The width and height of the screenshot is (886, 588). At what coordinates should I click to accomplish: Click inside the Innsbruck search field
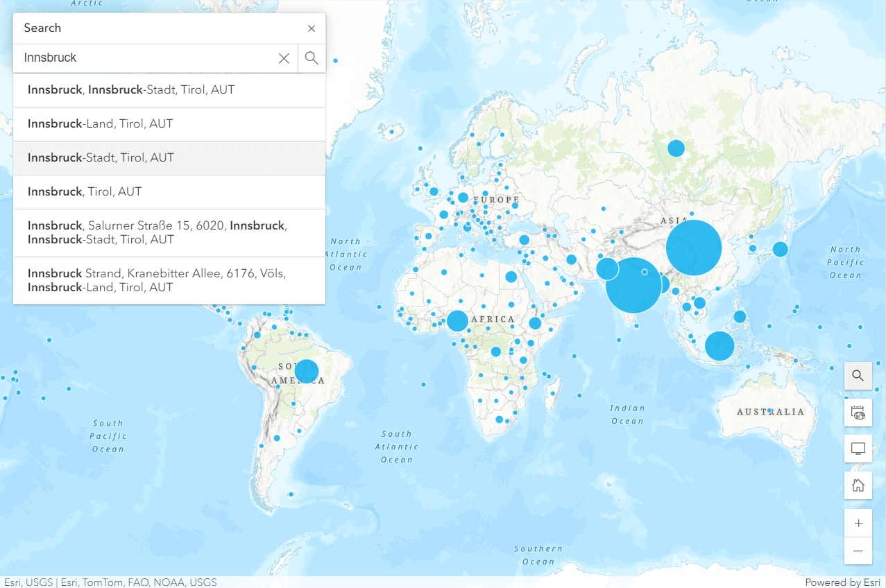click(146, 58)
